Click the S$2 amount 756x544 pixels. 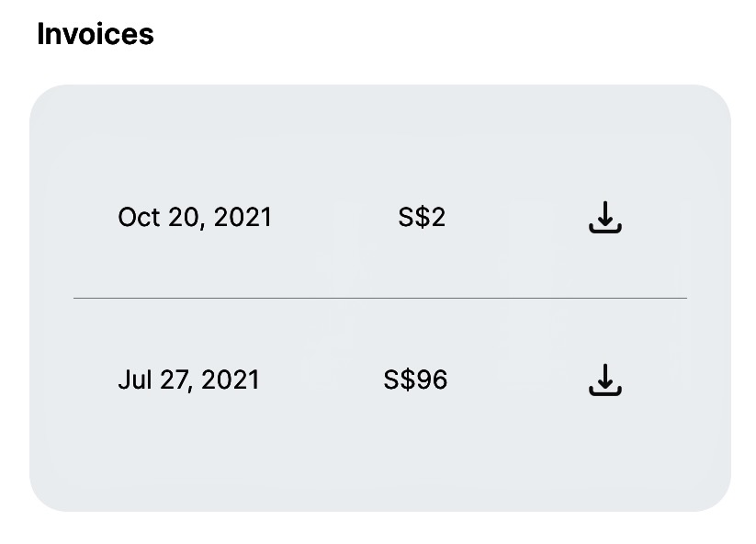tap(422, 218)
